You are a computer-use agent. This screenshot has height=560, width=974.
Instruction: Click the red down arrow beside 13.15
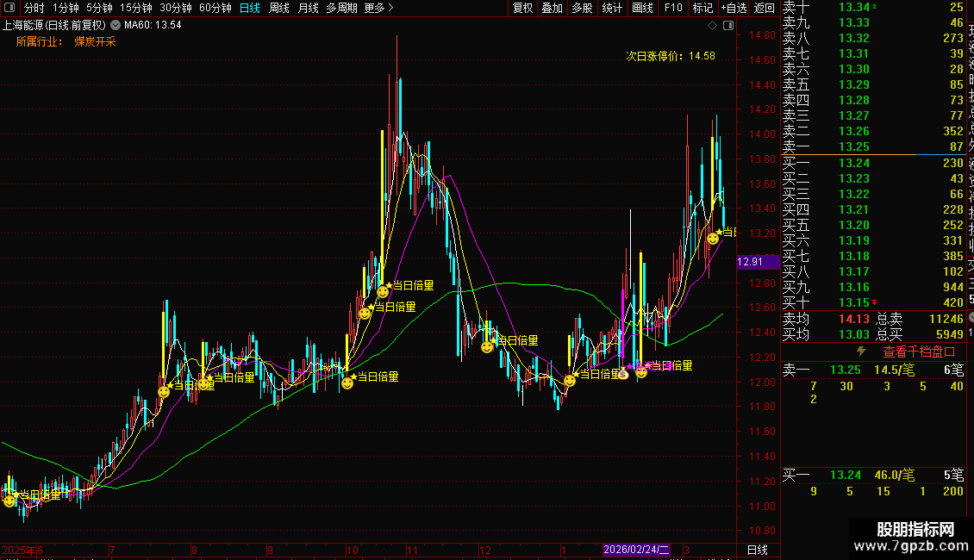click(875, 302)
